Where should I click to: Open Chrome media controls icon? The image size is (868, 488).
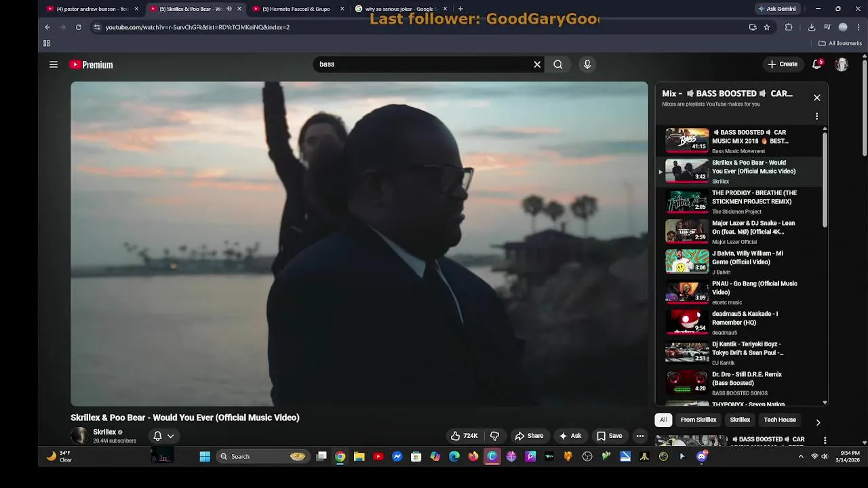click(x=827, y=27)
